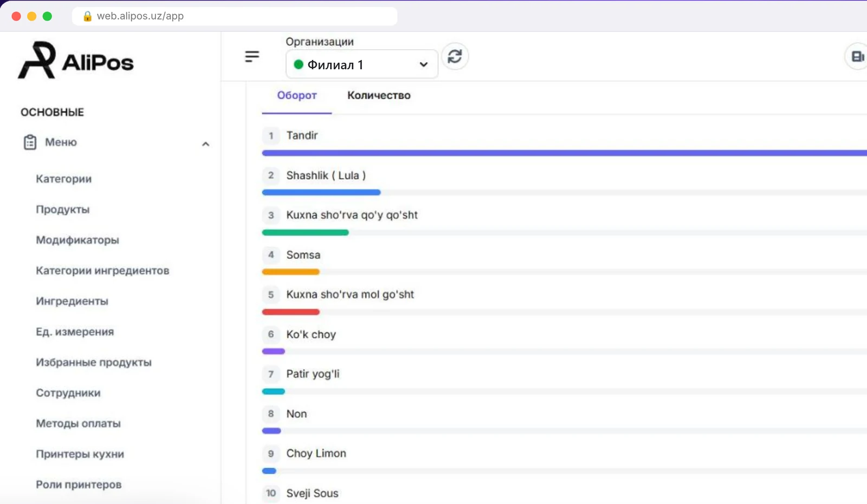This screenshot has width=867, height=504.
Task: Open the Филиал 1 organization dropdown
Action: tap(361, 64)
